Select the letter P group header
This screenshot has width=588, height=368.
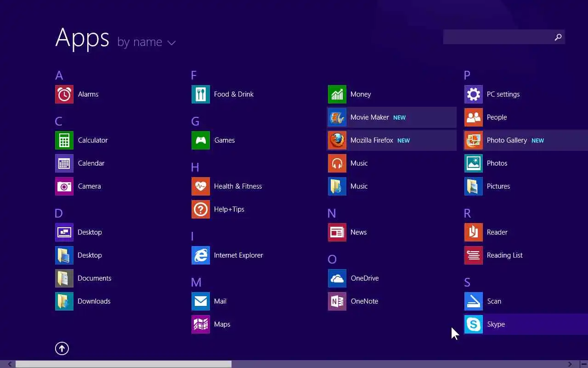467,75
